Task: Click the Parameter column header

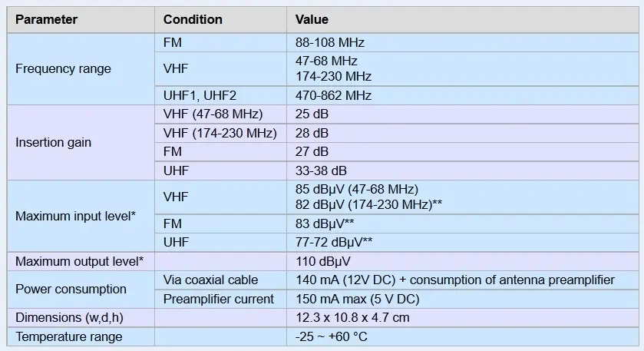Action: 81,19
